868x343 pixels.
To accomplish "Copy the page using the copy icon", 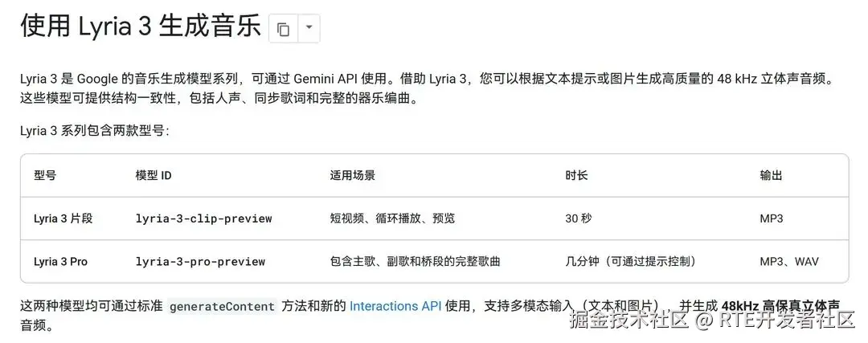I will 284,29.
